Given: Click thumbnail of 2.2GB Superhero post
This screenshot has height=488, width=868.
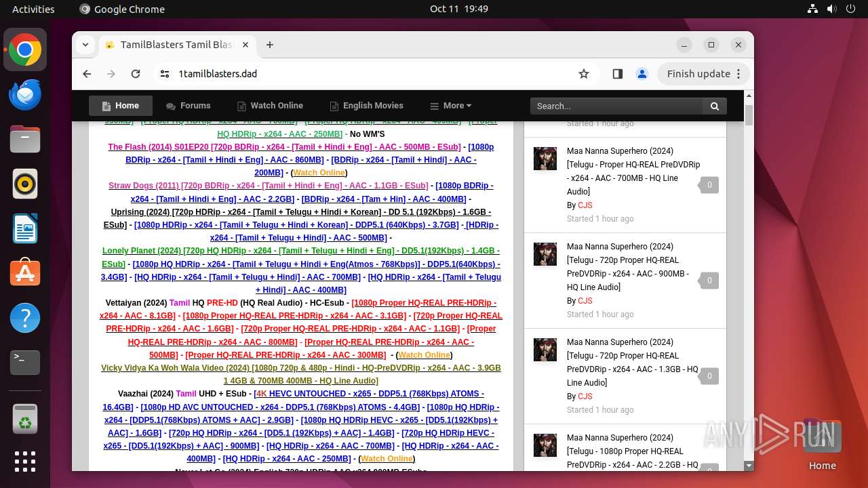Looking at the screenshot, I should click(545, 445).
